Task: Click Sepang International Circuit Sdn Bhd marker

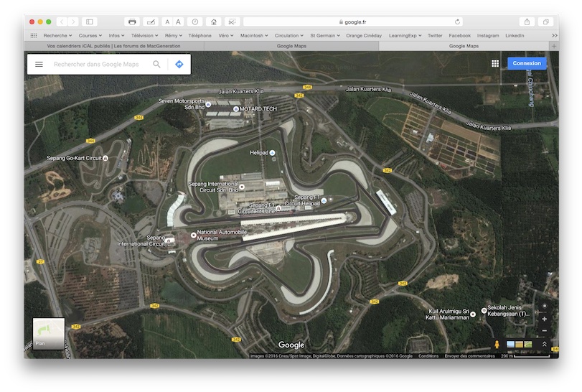Action: coord(242,187)
